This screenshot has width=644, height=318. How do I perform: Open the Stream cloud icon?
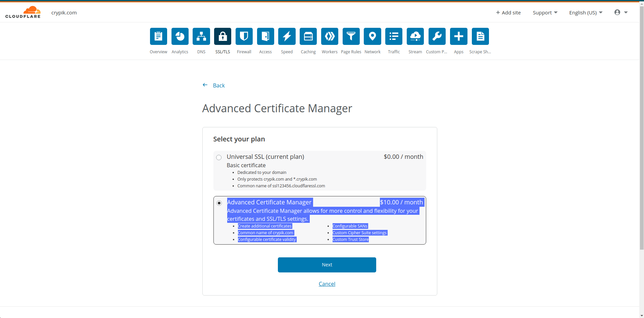[415, 36]
